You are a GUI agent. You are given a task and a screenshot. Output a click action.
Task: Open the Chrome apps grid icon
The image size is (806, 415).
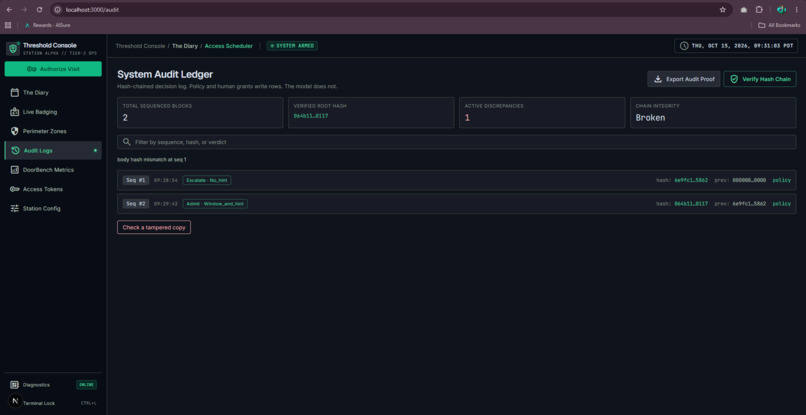(x=8, y=25)
